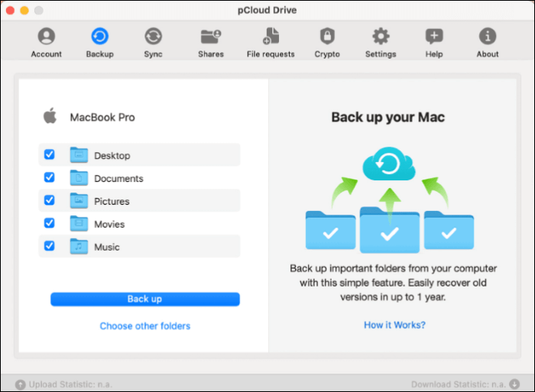This screenshot has width=535, height=392.
Task: Uncheck the Documents folder checkbox
Action: click(50, 177)
